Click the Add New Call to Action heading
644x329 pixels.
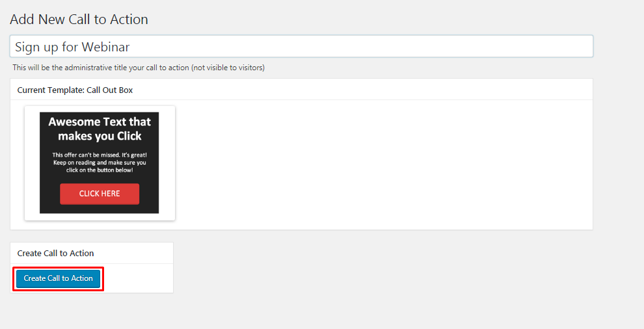pyautogui.click(x=79, y=20)
